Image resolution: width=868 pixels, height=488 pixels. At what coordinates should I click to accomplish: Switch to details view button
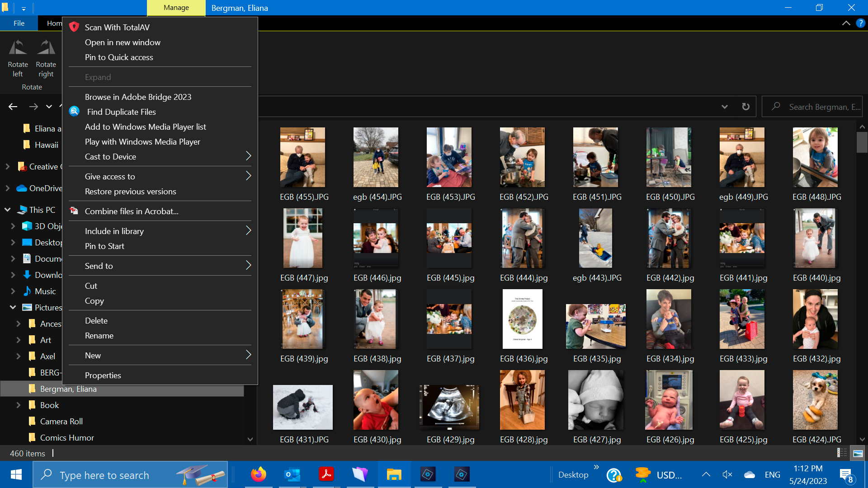point(842,453)
